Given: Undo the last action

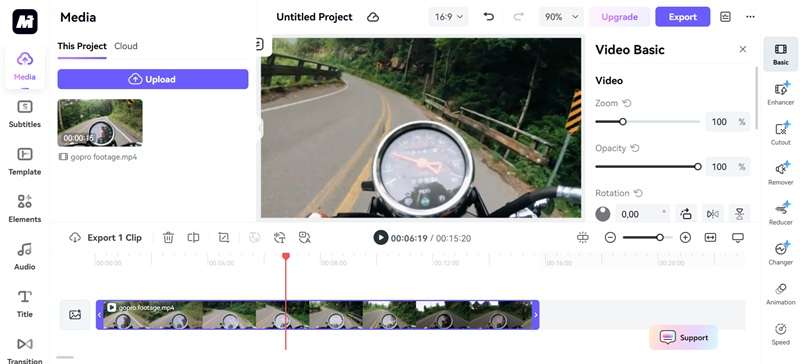Looking at the screenshot, I should [488, 17].
